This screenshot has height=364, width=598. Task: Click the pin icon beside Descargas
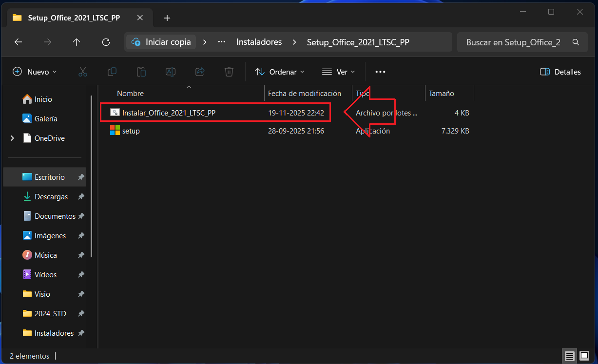tap(81, 197)
